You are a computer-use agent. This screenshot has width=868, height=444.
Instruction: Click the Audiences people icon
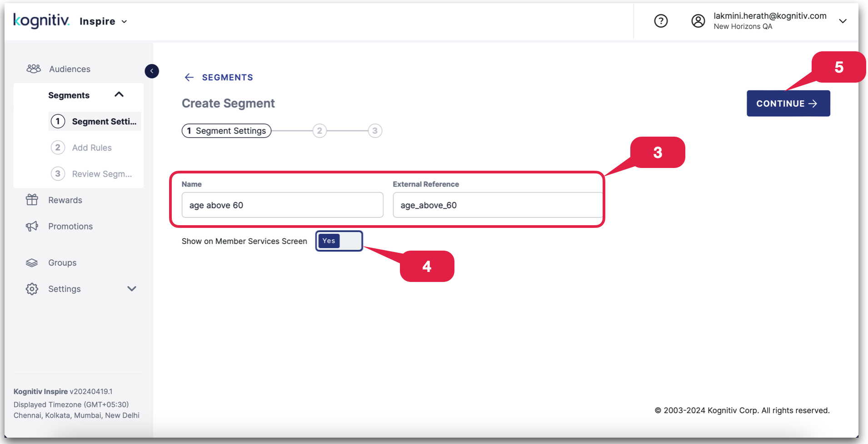tap(33, 69)
